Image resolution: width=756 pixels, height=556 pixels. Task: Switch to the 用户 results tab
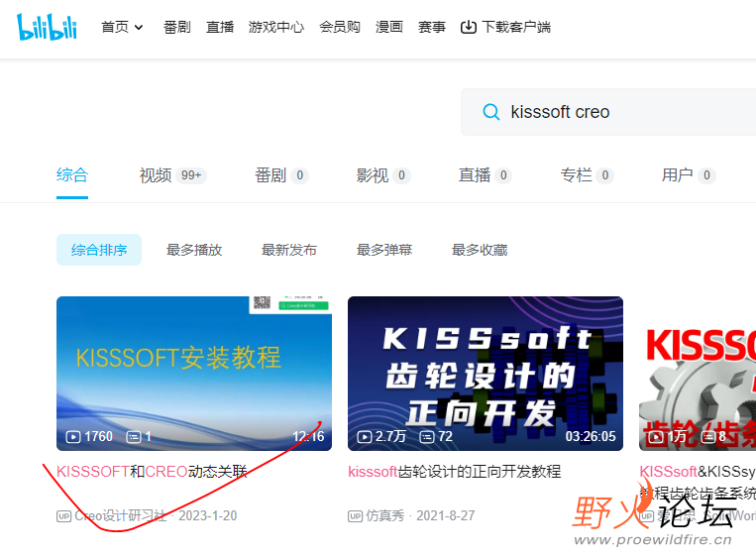[689, 175]
